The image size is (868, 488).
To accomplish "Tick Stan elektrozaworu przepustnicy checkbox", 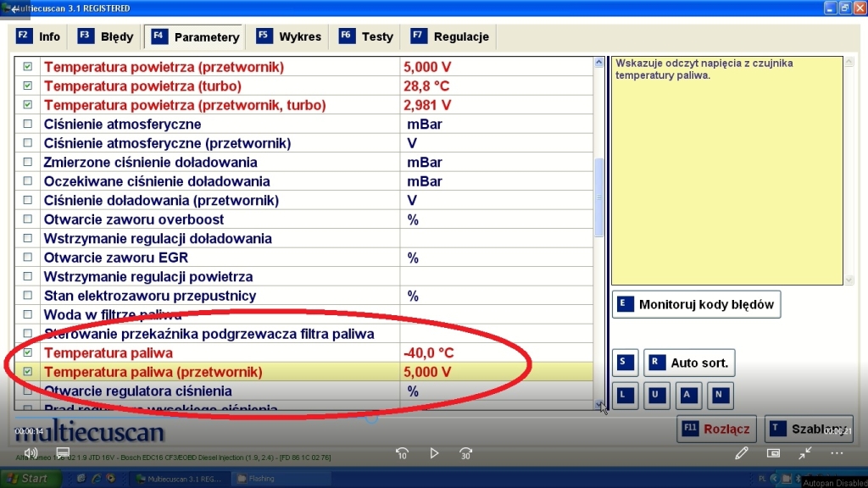I will pyautogui.click(x=28, y=296).
